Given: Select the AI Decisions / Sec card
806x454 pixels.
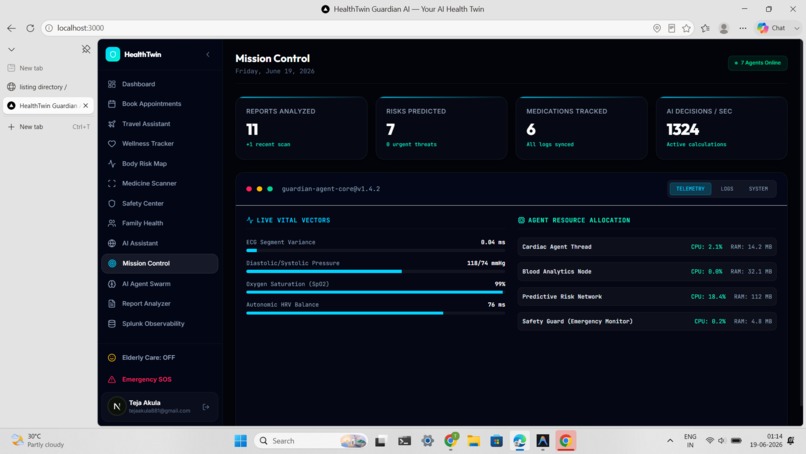Looking at the screenshot, I should (722, 128).
